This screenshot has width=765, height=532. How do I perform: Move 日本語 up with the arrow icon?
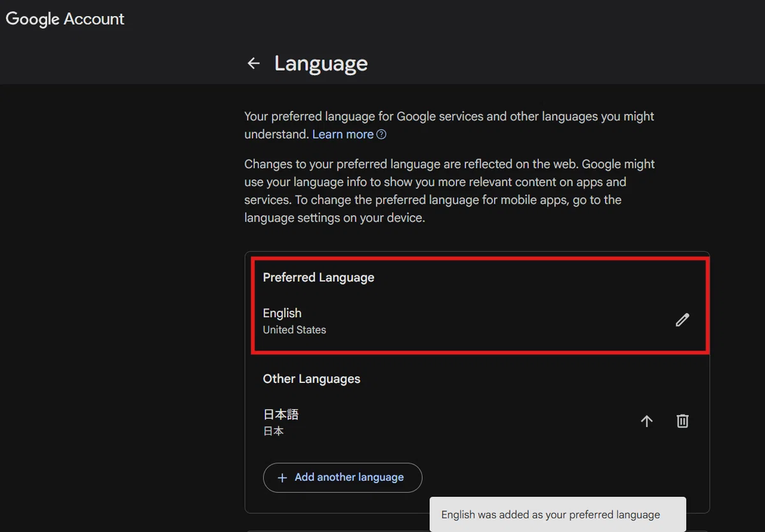coord(646,421)
